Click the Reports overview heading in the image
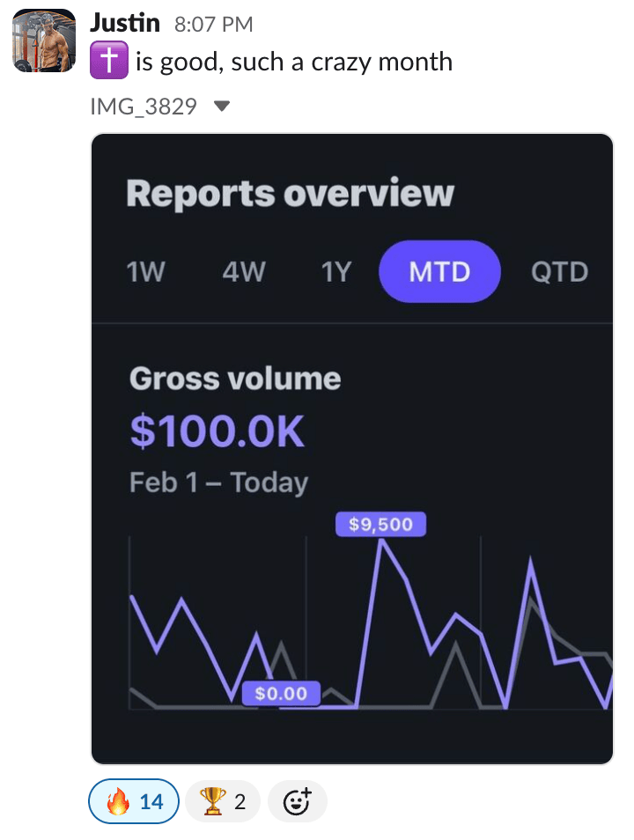 290,194
